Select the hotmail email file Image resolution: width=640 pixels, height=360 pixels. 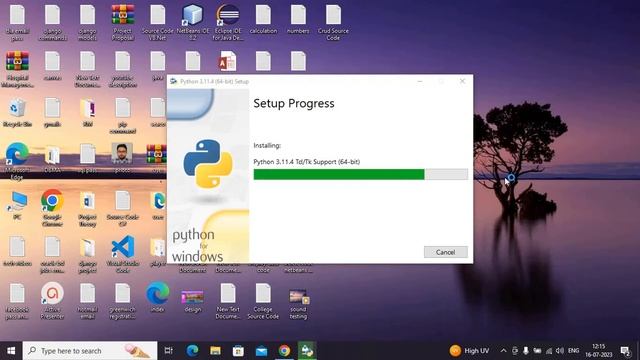point(87,301)
